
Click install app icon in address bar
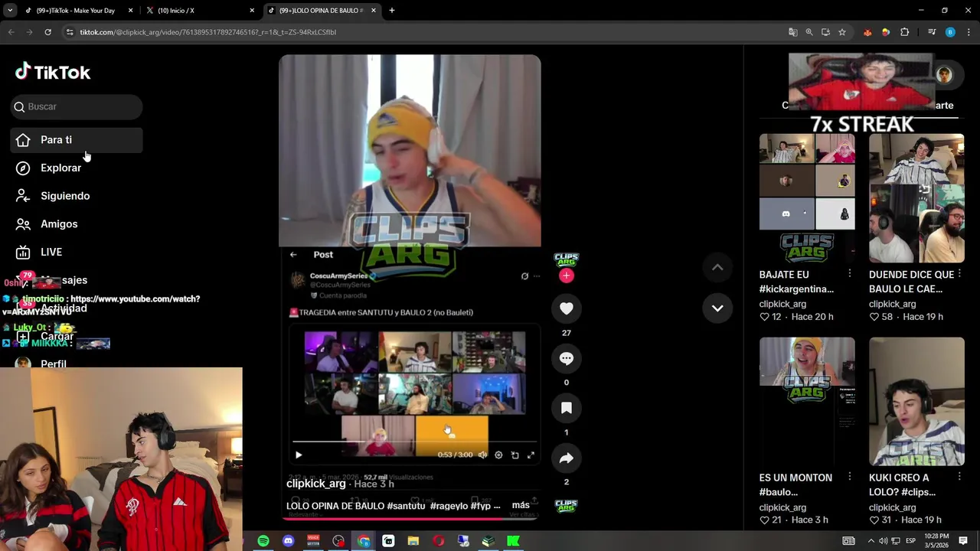[x=825, y=32]
